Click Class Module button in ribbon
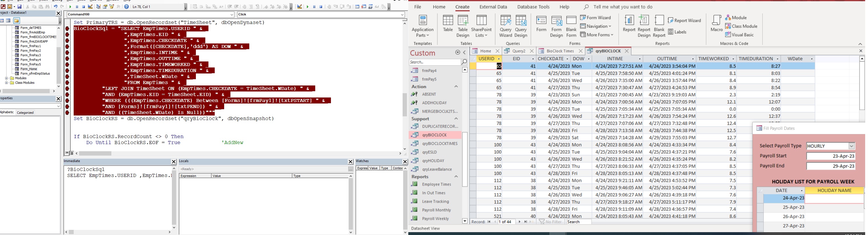The height and width of the screenshot is (235, 868). pyautogui.click(x=741, y=26)
